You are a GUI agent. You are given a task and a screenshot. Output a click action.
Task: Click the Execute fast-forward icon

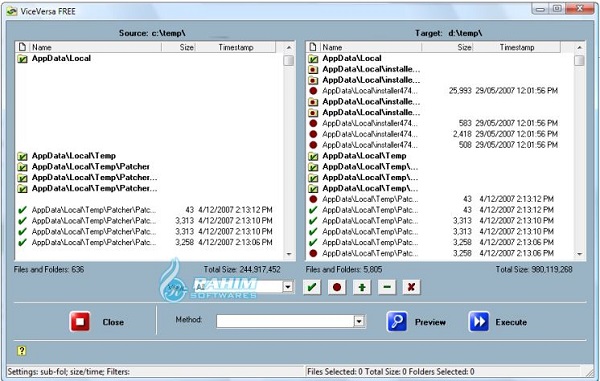pos(479,321)
